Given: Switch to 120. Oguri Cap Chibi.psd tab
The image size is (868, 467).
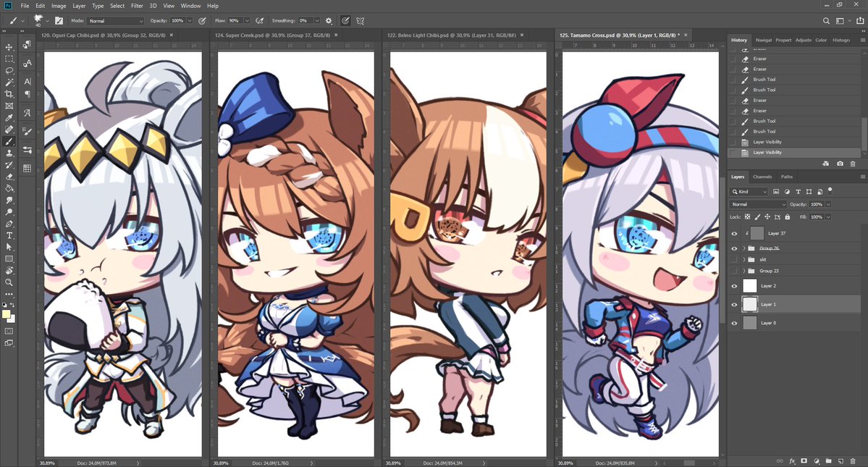Looking at the screenshot, I should [x=103, y=35].
